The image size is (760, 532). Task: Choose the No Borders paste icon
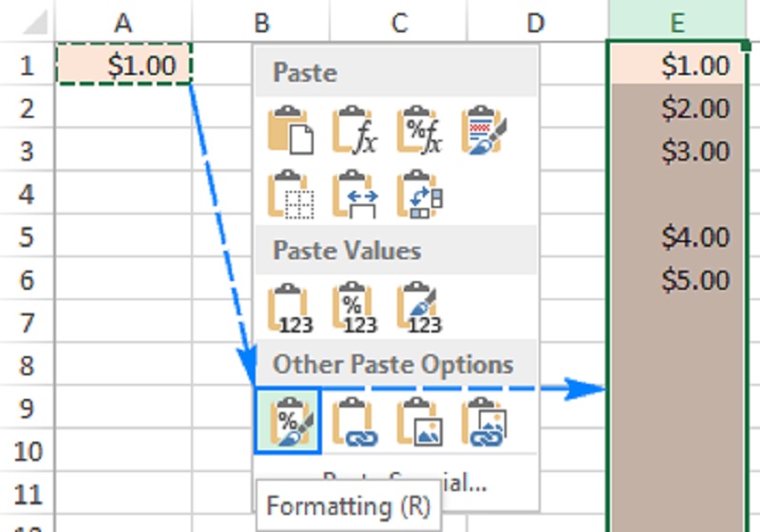click(x=290, y=194)
